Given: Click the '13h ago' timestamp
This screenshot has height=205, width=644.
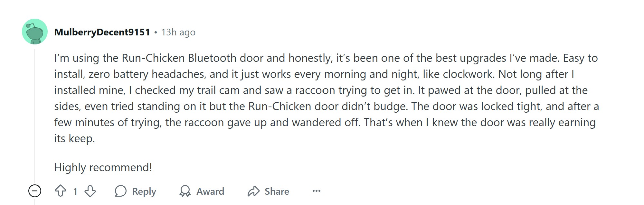Looking at the screenshot, I should pos(178,32).
